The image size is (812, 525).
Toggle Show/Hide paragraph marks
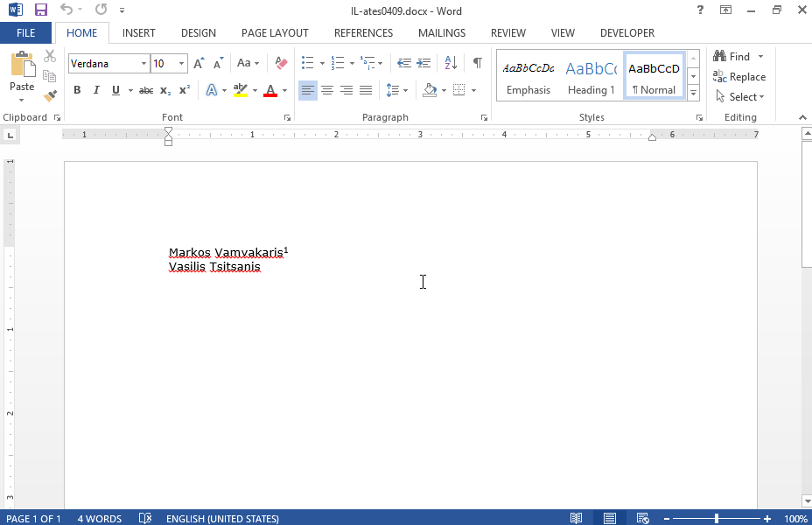click(x=478, y=63)
